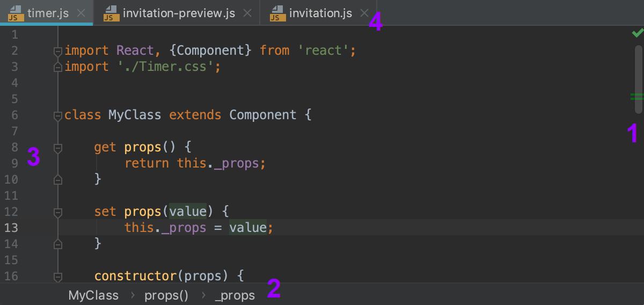Click the vertical scrollbar thumb
Image resolution: width=644 pixels, height=305 pixels.
coord(638,79)
